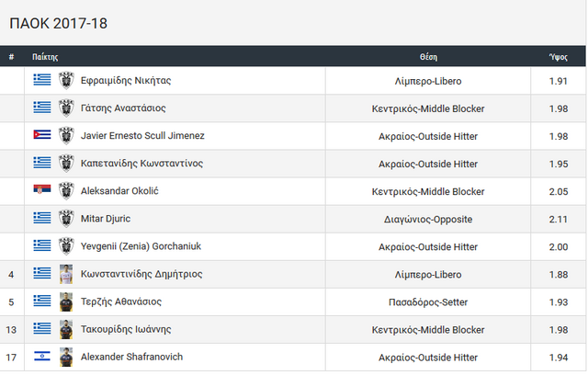The height and width of the screenshot is (375, 588).
Task: Open Alexander Shafranovich player photo
Action: [x=66, y=357]
